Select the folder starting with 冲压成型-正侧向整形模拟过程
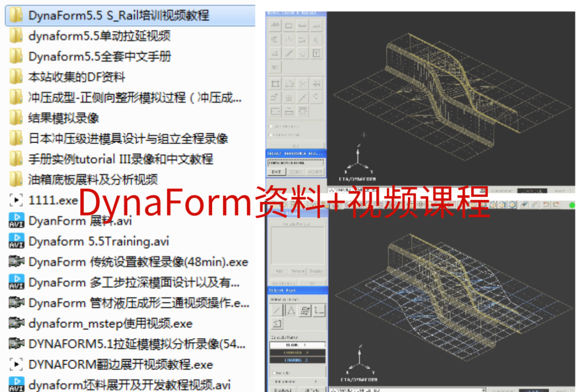Viewport: 583px width, 392px height. click(x=125, y=97)
